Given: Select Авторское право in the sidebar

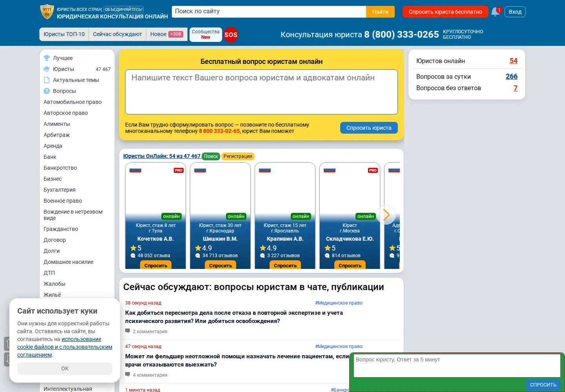Looking at the screenshot, I should click(x=66, y=113).
